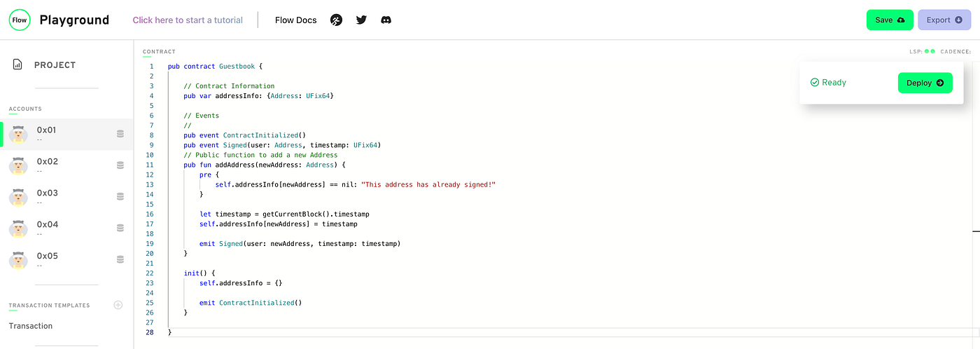
Task: Place cursor on 'pub contract Guestbook {' line
Action: coord(215,67)
